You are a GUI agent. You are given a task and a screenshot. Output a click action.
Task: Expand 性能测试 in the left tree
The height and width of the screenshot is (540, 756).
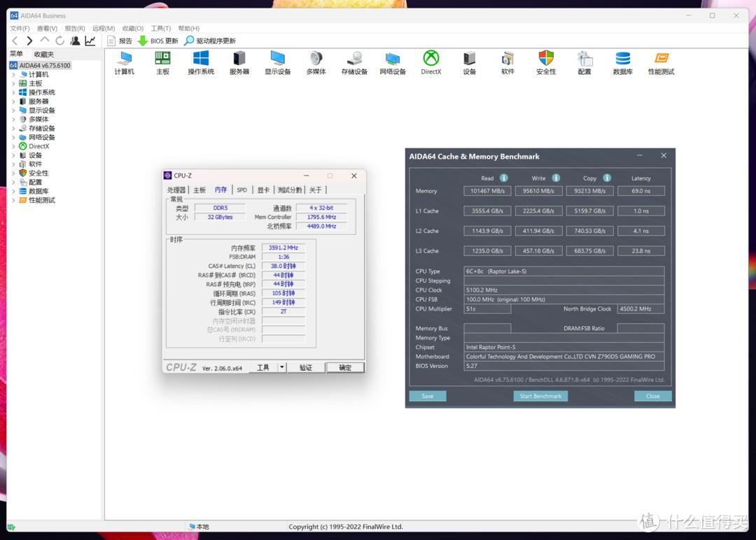coord(12,200)
